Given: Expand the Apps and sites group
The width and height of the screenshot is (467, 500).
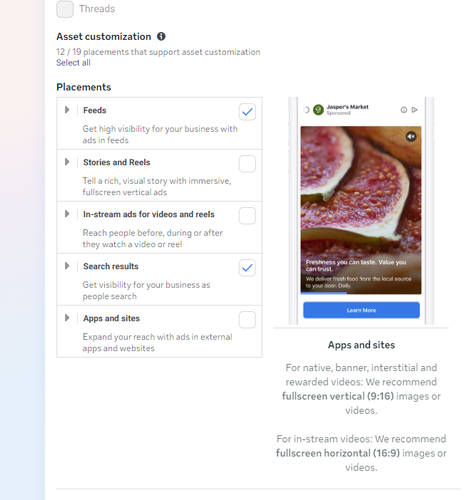Looking at the screenshot, I should point(67,318).
